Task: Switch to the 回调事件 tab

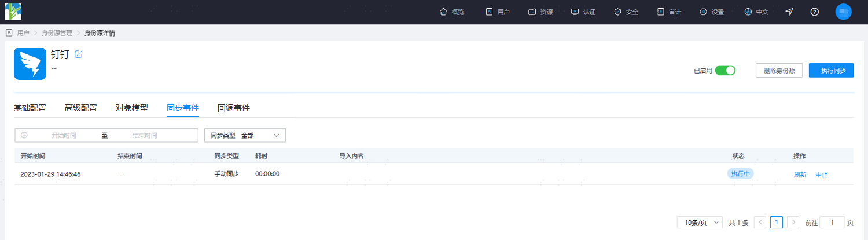Action: click(234, 108)
